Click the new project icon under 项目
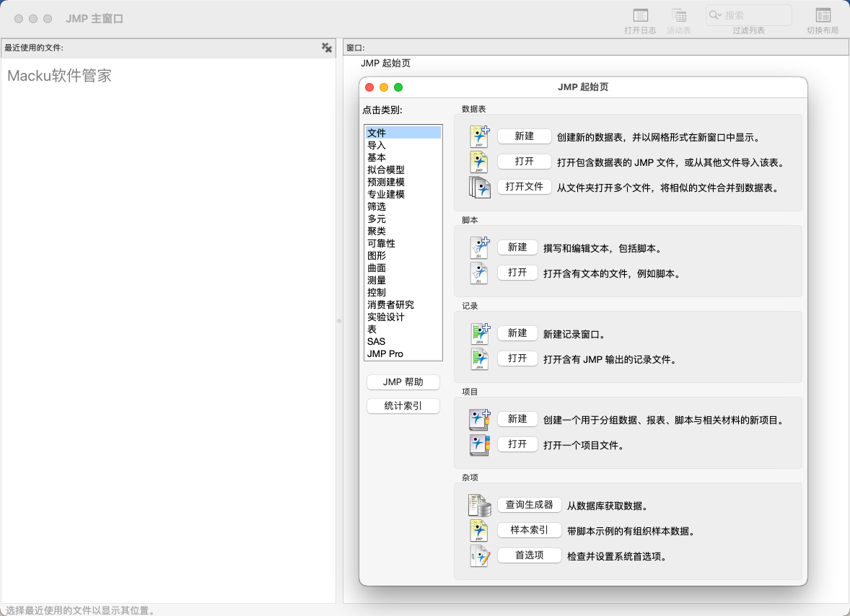The image size is (850, 616). pyautogui.click(x=480, y=420)
